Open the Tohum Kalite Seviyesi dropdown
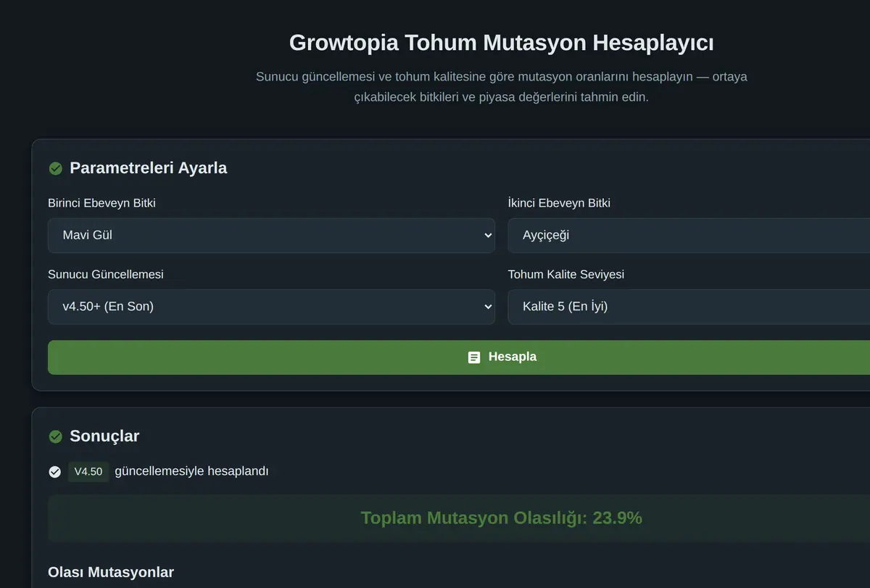The width and height of the screenshot is (870, 588). (689, 307)
